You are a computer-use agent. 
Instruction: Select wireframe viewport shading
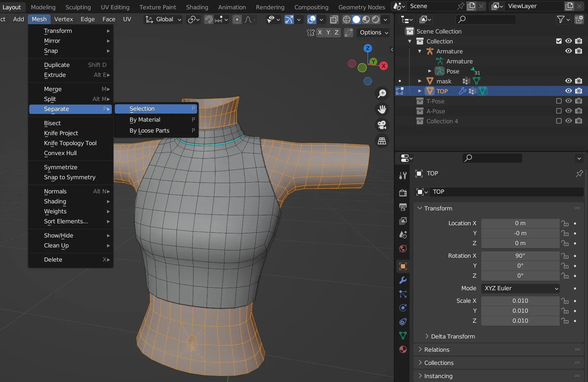click(x=347, y=20)
